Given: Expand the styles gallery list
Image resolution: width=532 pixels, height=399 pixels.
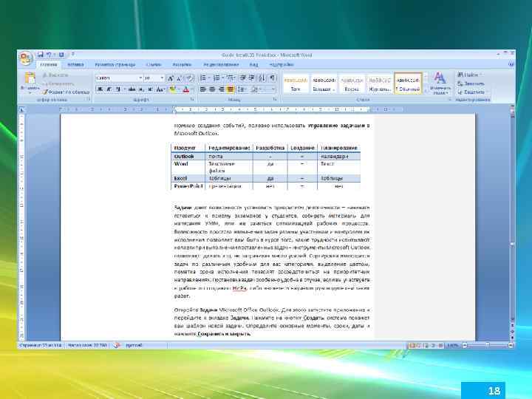Looking at the screenshot, I should click(426, 91).
